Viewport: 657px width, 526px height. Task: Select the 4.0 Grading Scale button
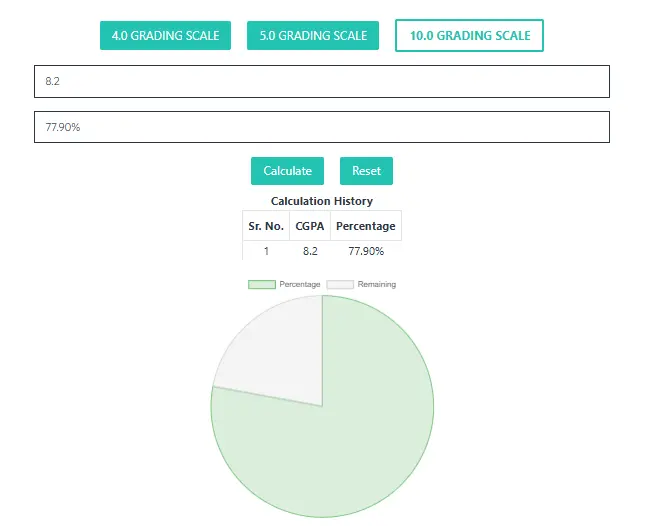165,36
